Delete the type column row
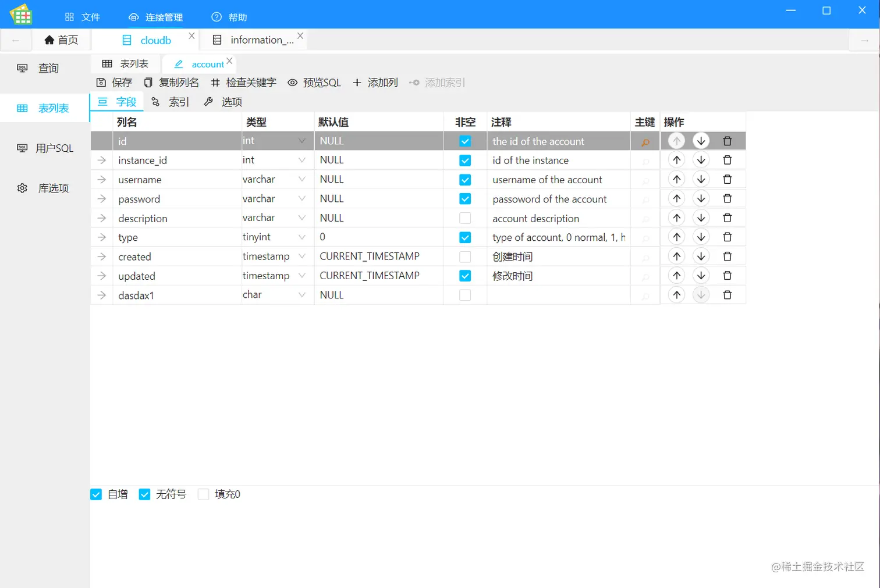 pos(727,237)
